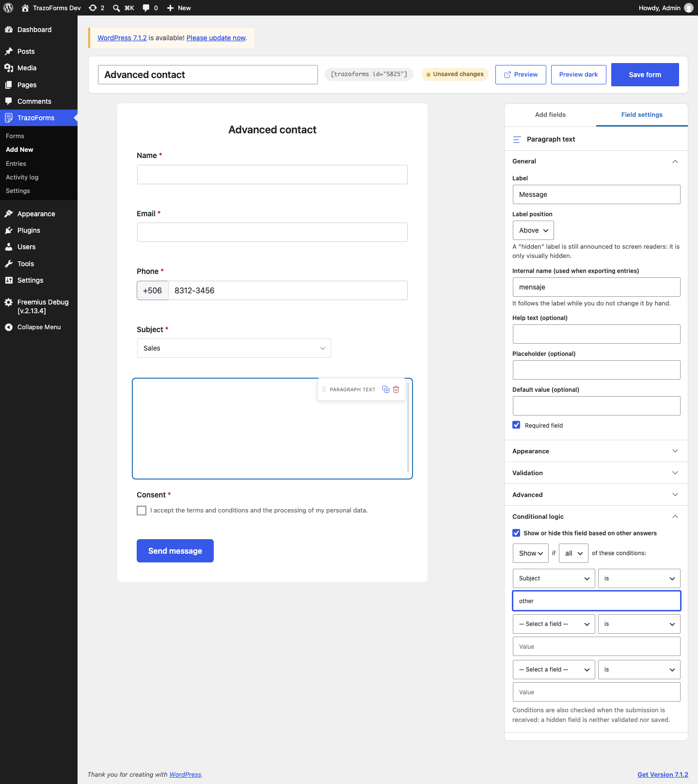Expand the Appearance settings section
Viewport: 698px width, 784px height.
[x=596, y=451]
